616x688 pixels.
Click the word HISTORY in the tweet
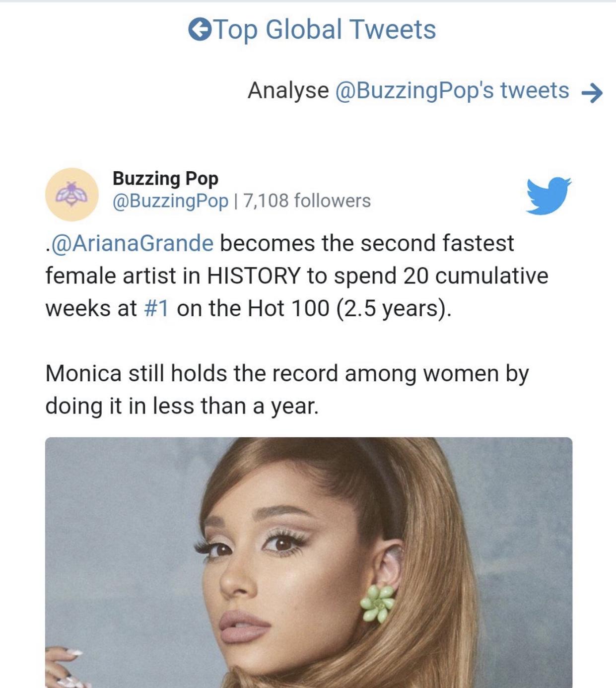click(x=254, y=276)
